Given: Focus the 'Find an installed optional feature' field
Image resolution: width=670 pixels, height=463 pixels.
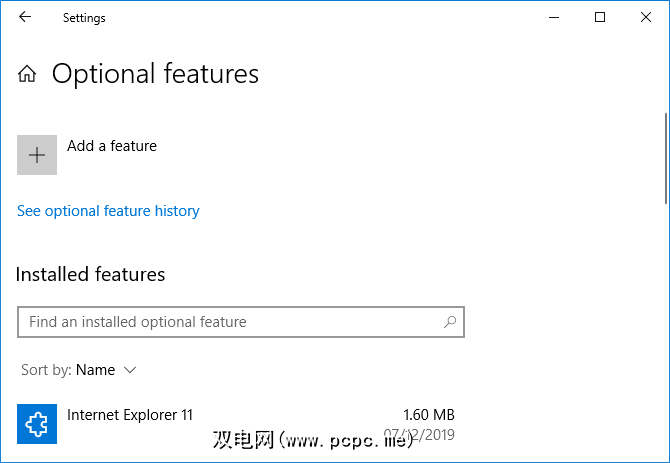Looking at the screenshot, I should tap(230, 322).
